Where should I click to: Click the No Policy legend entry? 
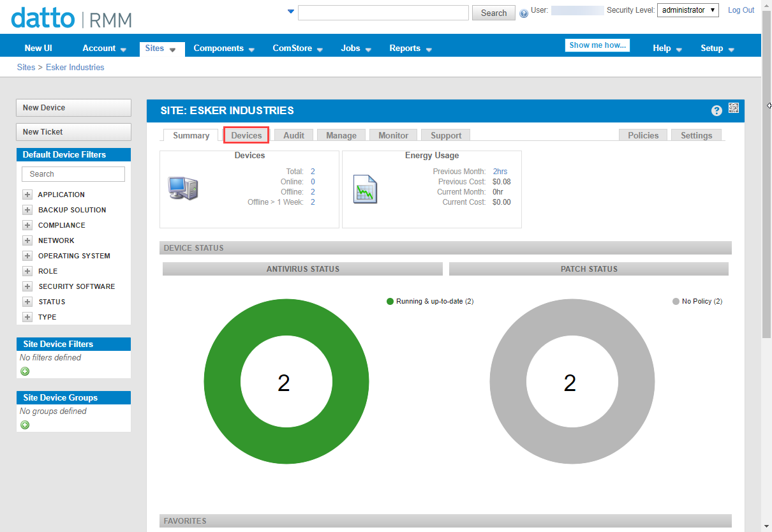coord(697,301)
